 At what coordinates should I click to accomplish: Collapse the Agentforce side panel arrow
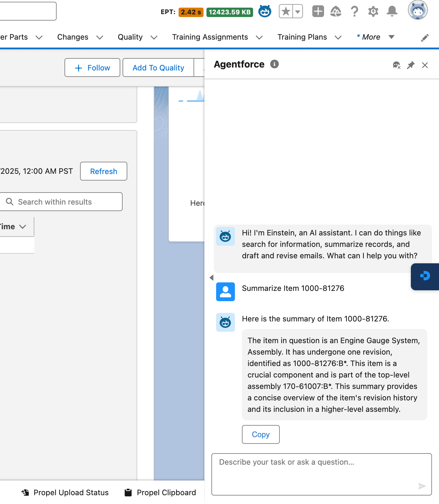tap(211, 278)
